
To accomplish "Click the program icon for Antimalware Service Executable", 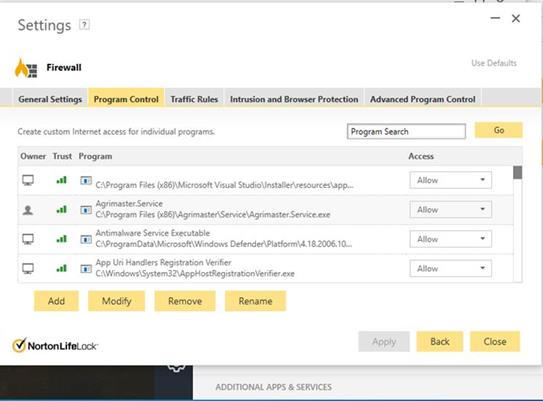I will (x=86, y=239).
